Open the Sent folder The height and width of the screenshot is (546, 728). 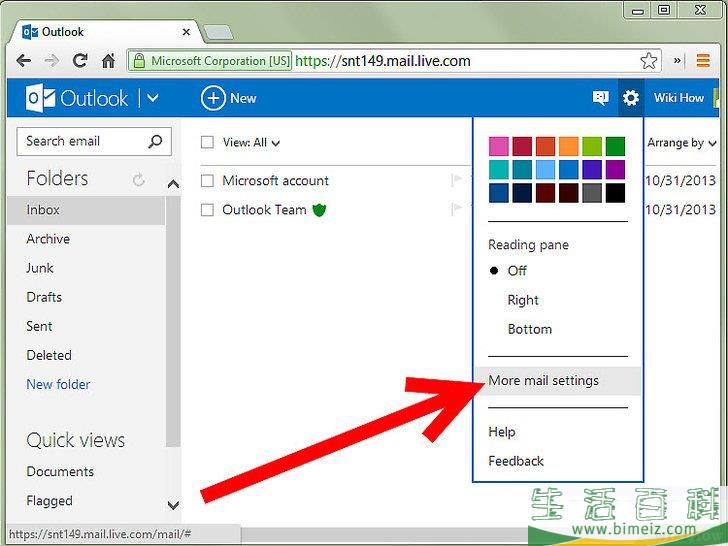click(x=39, y=326)
